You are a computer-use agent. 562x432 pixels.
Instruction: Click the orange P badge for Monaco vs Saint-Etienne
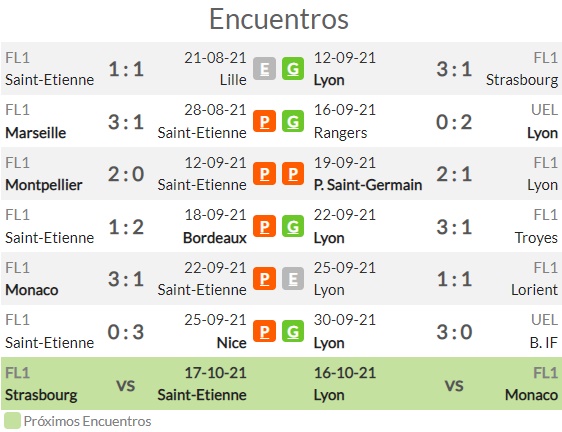click(264, 279)
